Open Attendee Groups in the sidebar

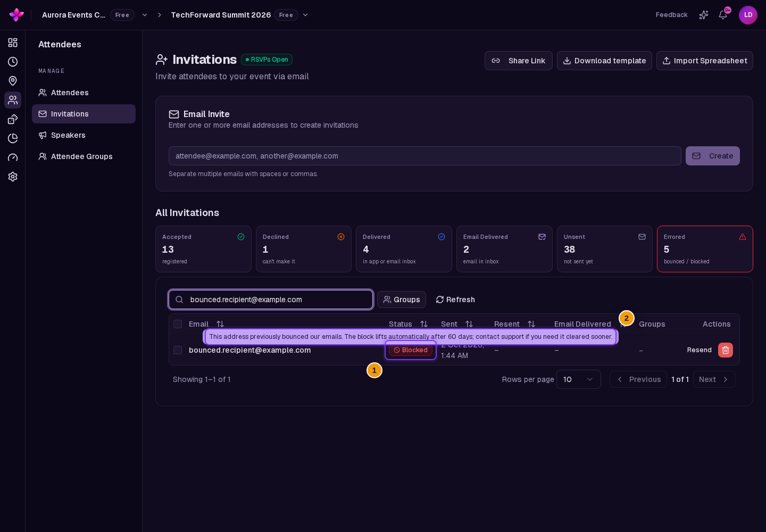(x=84, y=156)
